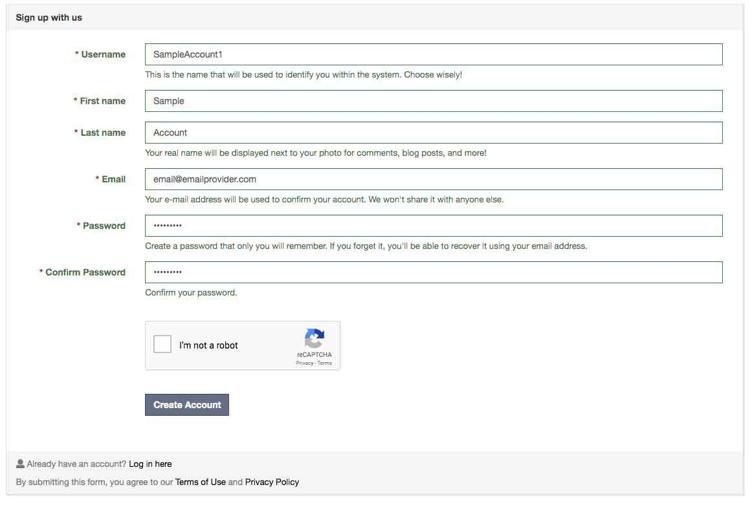Open the Privacy Policy footer link
The image size is (750, 507).
[x=272, y=482]
